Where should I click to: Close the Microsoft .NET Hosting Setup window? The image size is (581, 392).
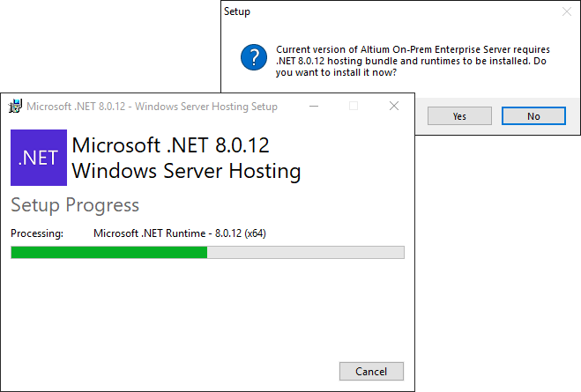pyautogui.click(x=394, y=107)
